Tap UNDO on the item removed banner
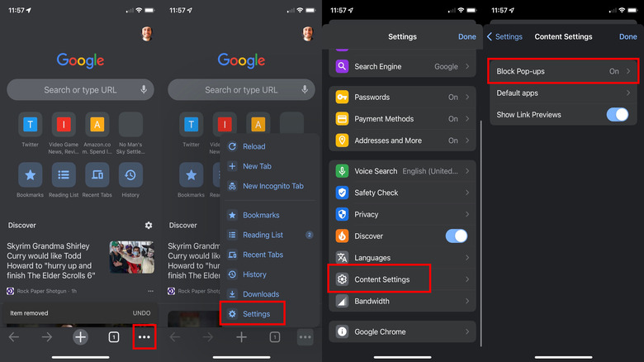The height and width of the screenshot is (362, 644). click(142, 313)
